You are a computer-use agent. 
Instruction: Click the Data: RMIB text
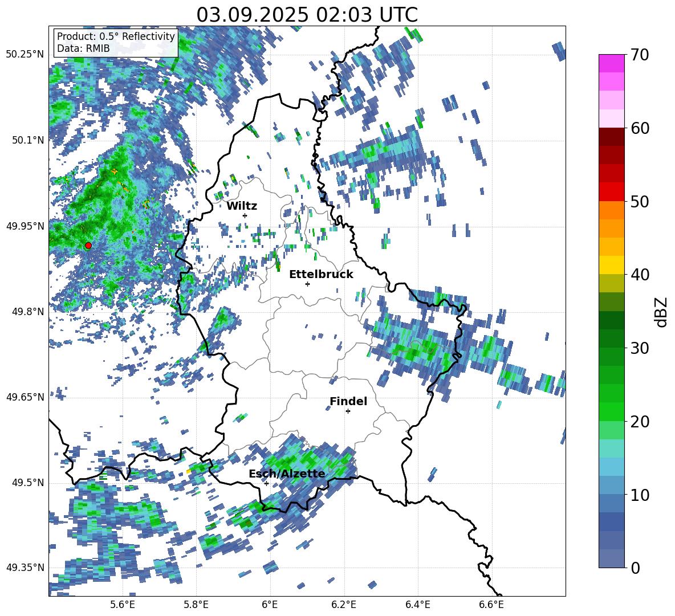tap(83, 48)
